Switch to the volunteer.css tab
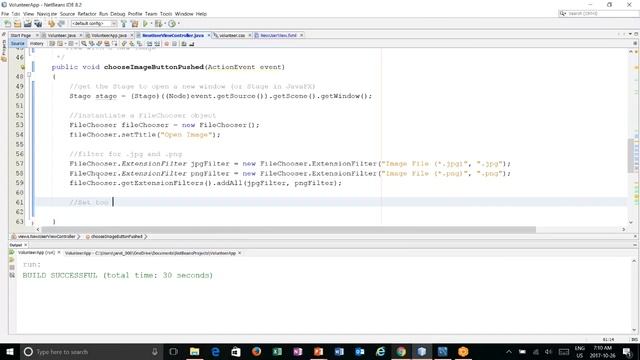The image size is (640, 360). (232, 36)
